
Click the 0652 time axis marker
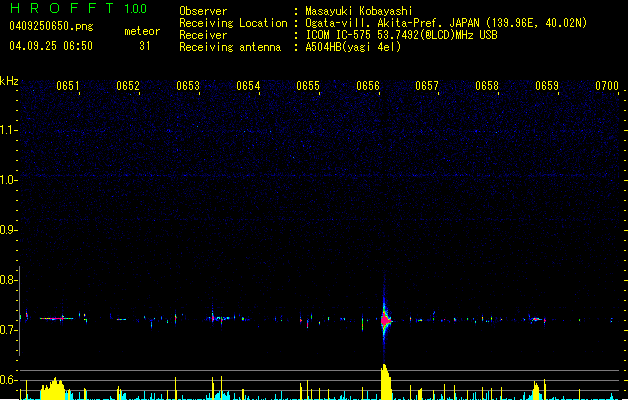128,86
